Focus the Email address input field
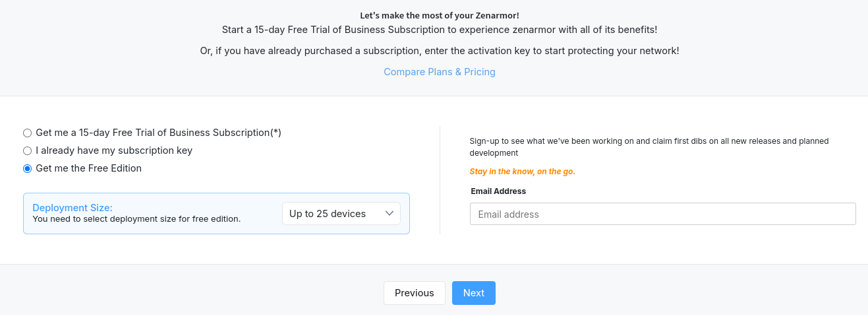Image resolution: width=868 pixels, height=328 pixels. [662, 214]
